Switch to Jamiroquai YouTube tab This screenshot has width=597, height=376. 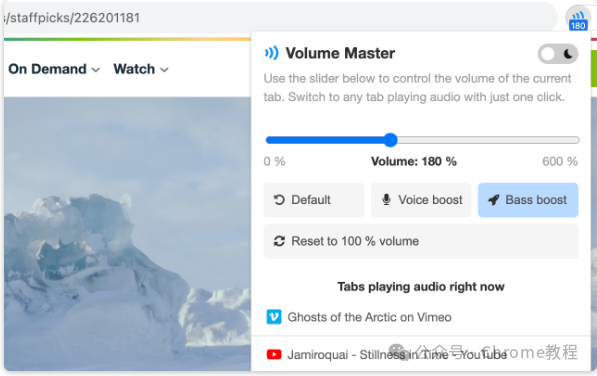pos(421,355)
